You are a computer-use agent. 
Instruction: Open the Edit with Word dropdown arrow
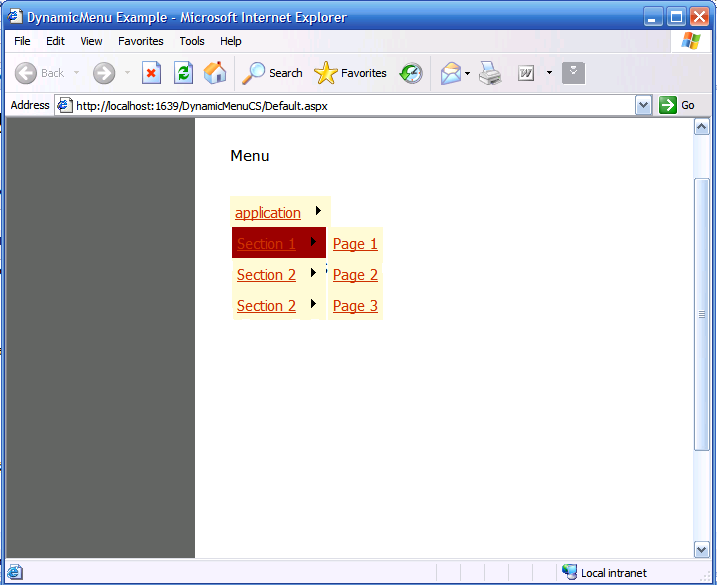coord(549,73)
